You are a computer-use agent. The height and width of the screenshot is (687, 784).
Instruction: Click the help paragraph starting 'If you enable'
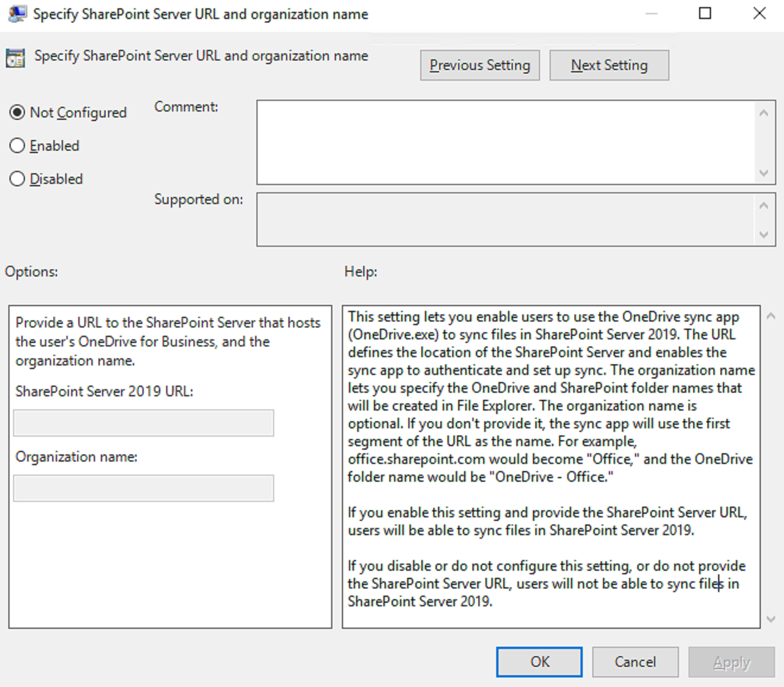(547, 521)
